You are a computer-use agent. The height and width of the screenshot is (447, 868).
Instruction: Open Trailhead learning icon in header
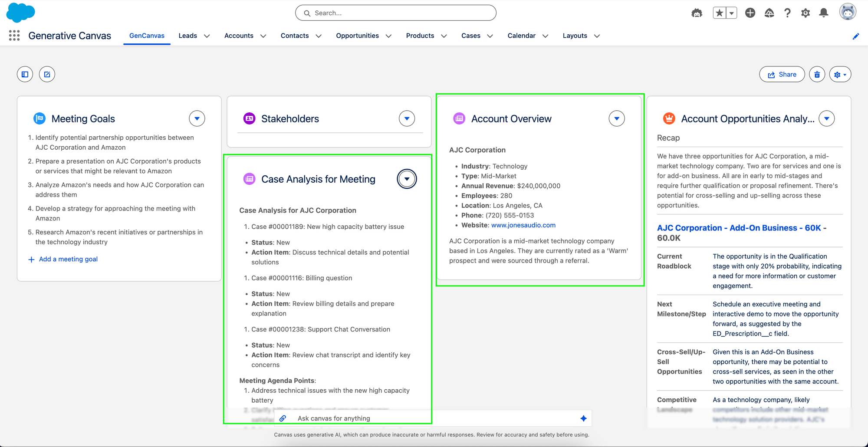click(769, 13)
